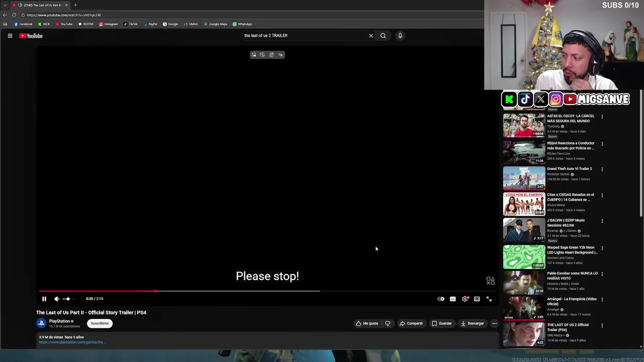Share the video via Compartir
This screenshot has width=644, height=362.
(x=411, y=323)
